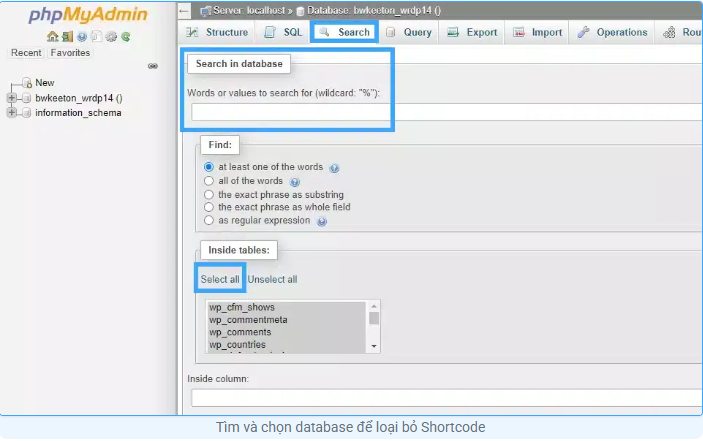Click the 'Select all' tables link
The height and width of the screenshot is (441, 703).
[x=220, y=279]
